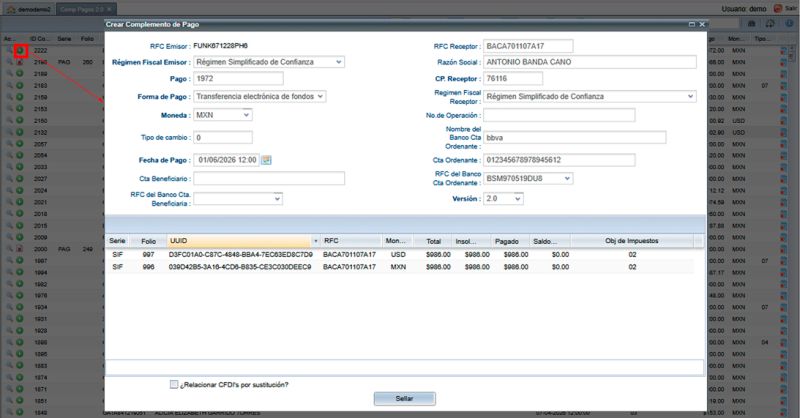Image resolution: width=800 pixels, height=418 pixels.
Task: Focus the CP. Receptor field
Action: [x=513, y=79]
